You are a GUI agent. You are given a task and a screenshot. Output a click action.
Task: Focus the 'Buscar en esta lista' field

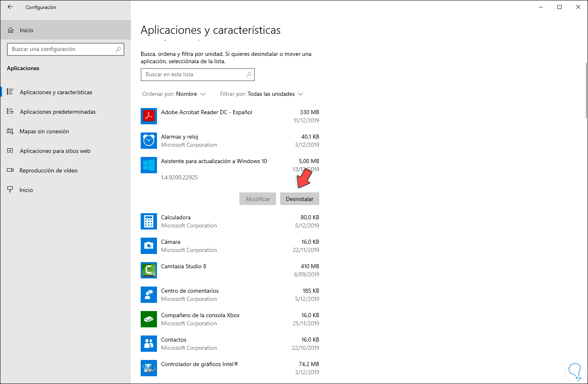click(x=198, y=75)
